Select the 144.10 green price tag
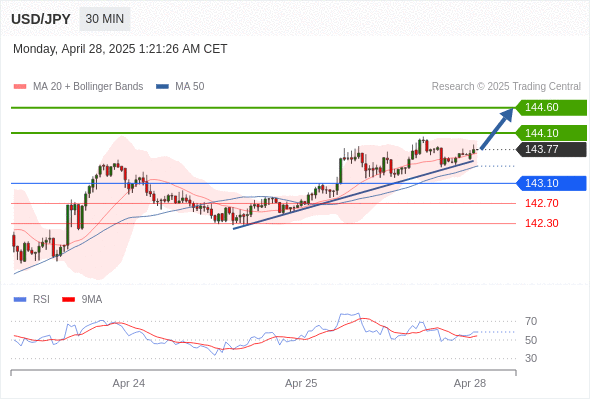 pos(551,133)
